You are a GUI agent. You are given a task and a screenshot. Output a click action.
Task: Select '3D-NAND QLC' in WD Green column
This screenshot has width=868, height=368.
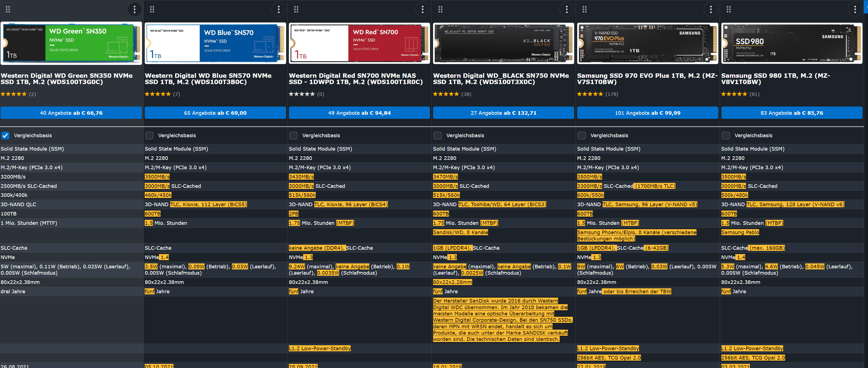[x=19, y=205]
